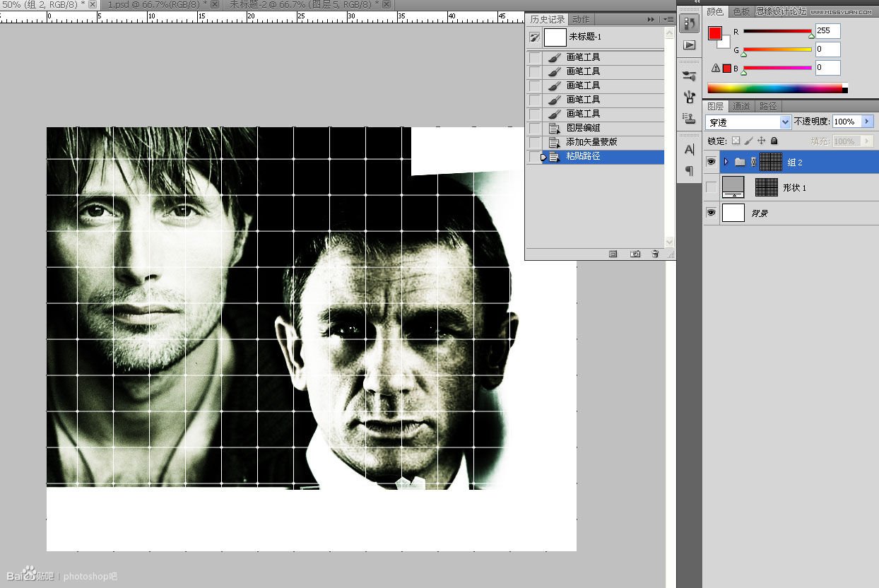Show the 形状 1 layer
This screenshot has height=588, width=879.
coord(712,187)
